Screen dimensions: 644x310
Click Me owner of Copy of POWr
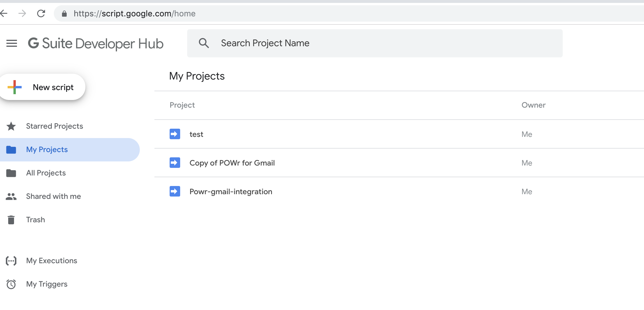click(527, 163)
